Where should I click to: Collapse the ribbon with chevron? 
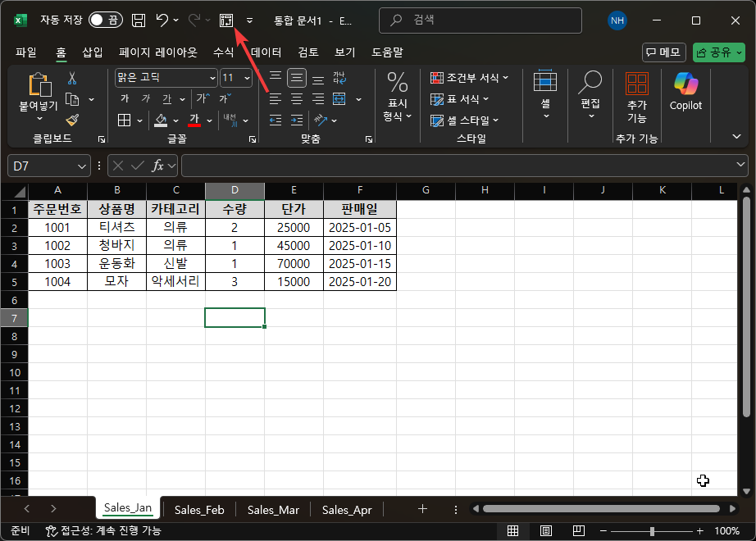click(x=736, y=137)
